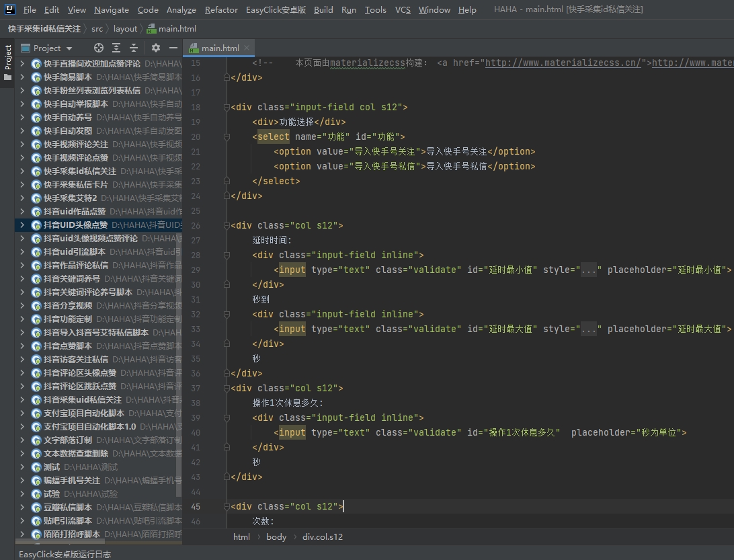The image size is (734, 560).
Task: Open Project panel gear settings
Action: [156, 48]
